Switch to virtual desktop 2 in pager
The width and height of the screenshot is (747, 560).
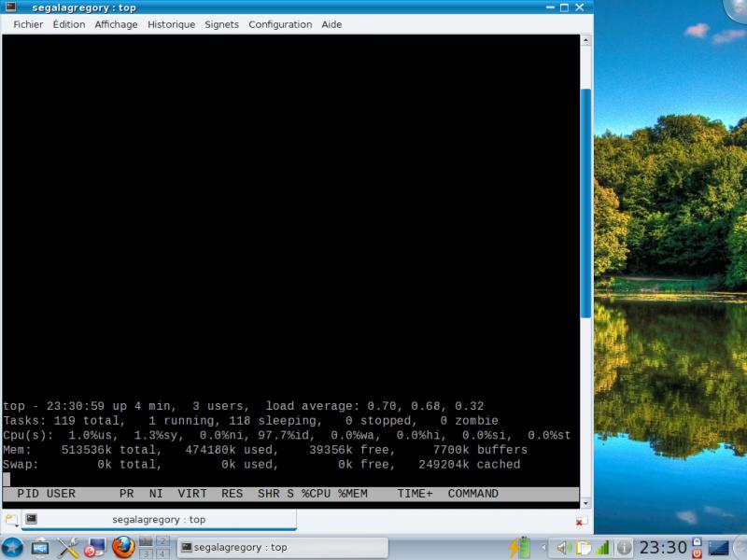pos(162,541)
